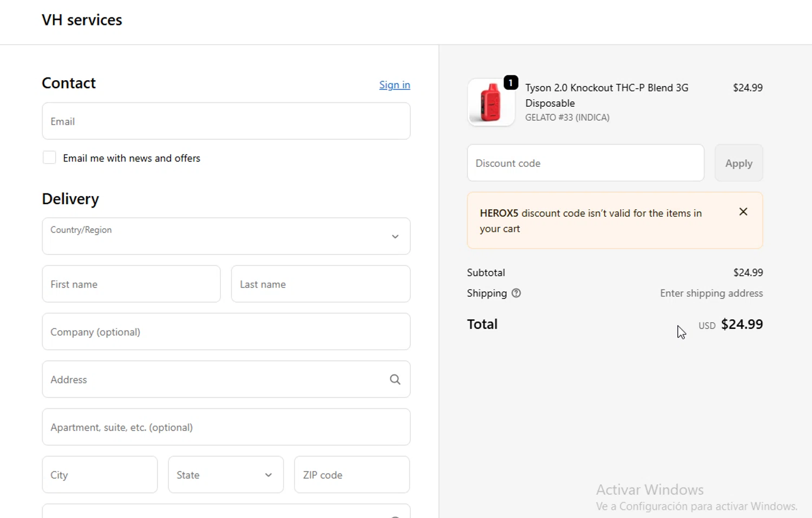Focus the Email input field

(x=226, y=121)
